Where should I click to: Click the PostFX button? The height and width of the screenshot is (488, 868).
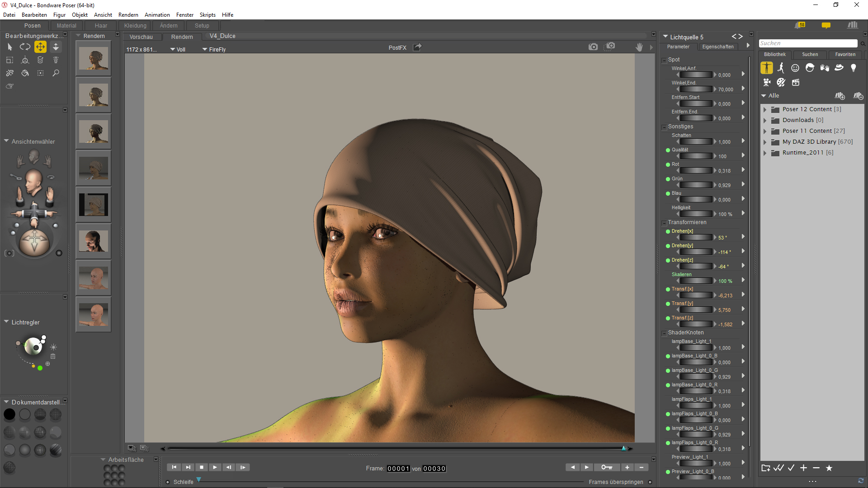(x=397, y=47)
